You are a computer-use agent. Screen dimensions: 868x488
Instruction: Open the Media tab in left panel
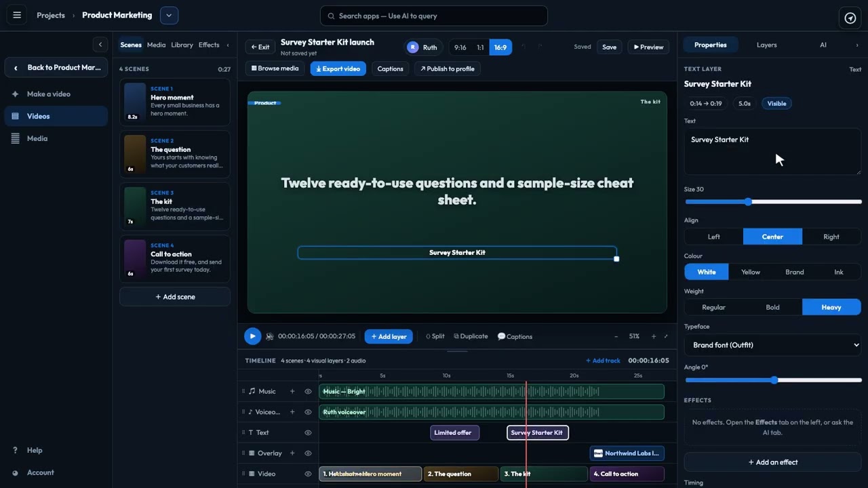coord(156,45)
